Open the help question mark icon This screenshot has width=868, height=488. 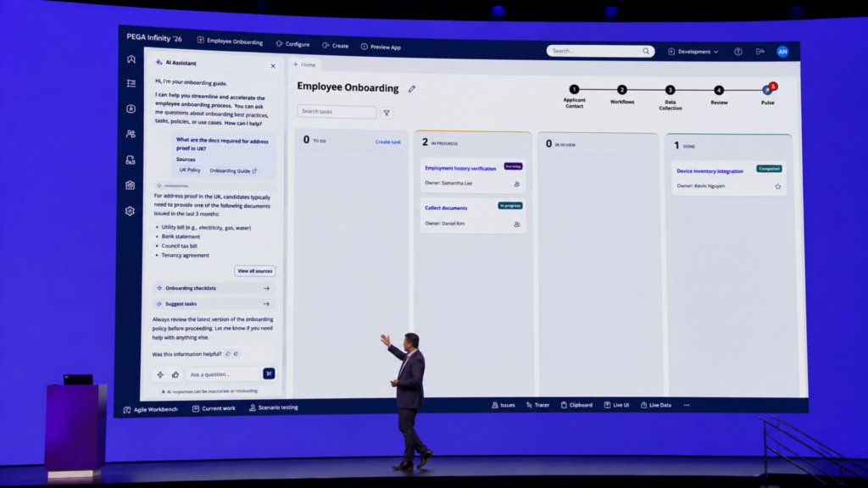(x=738, y=52)
